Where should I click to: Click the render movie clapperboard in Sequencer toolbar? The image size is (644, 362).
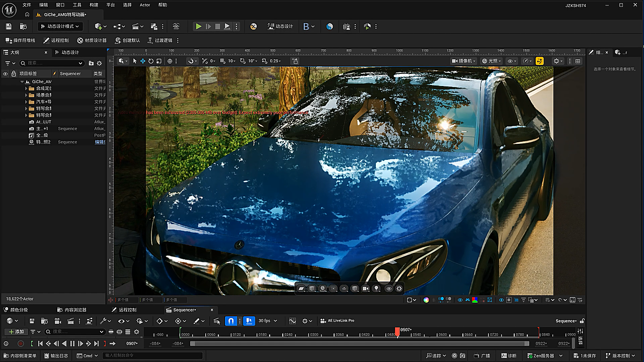[x=71, y=321]
